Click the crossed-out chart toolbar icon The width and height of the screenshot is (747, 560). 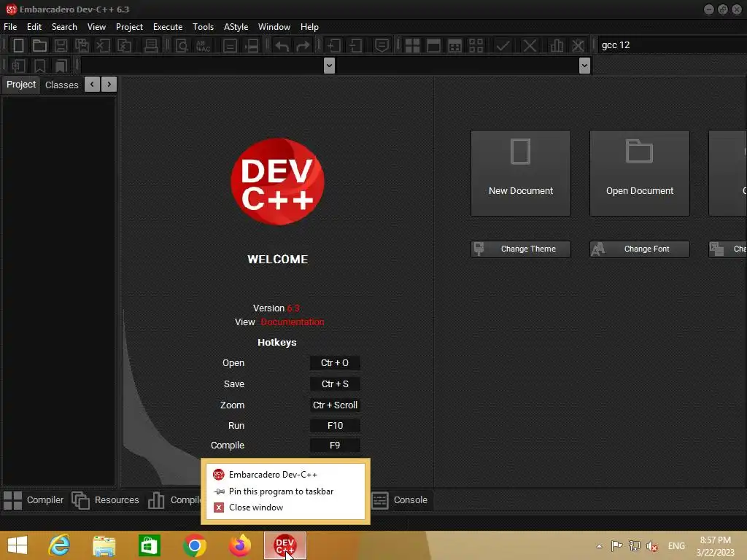point(578,46)
